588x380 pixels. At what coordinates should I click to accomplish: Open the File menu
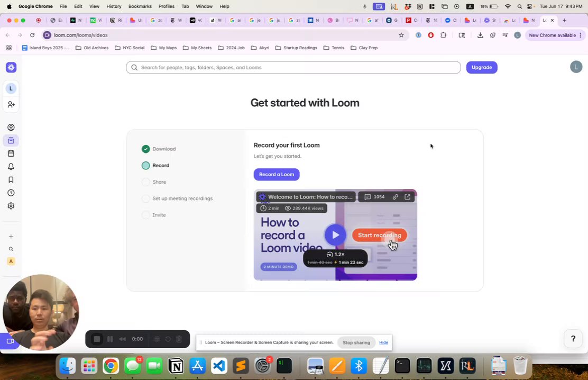[x=63, y=6]
